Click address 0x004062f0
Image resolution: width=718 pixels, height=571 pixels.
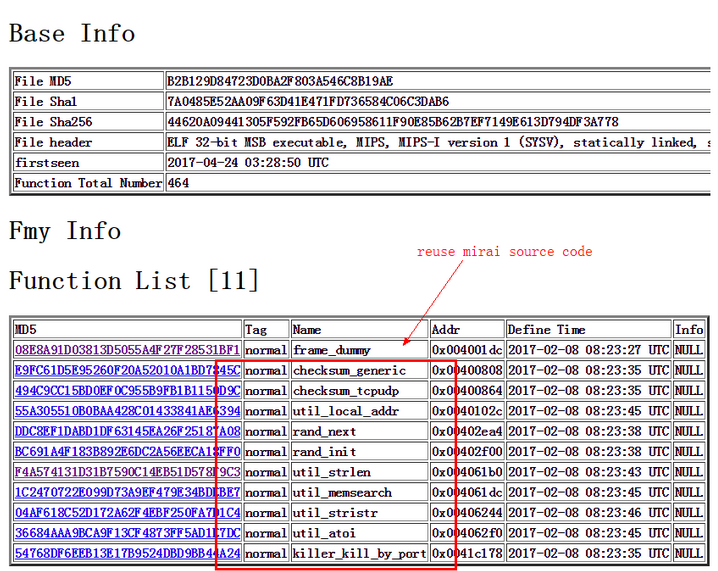[467, 533]
